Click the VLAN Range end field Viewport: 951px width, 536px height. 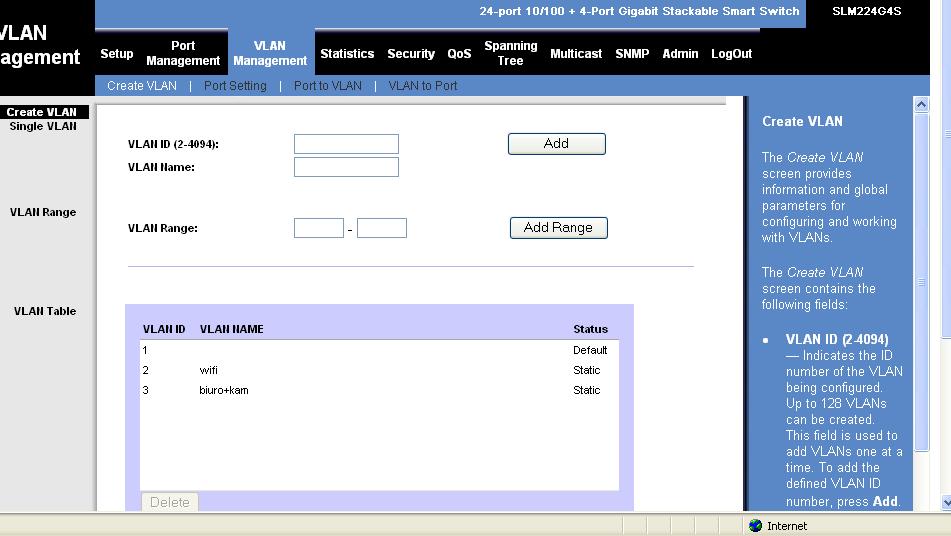(x=382, y=228)
